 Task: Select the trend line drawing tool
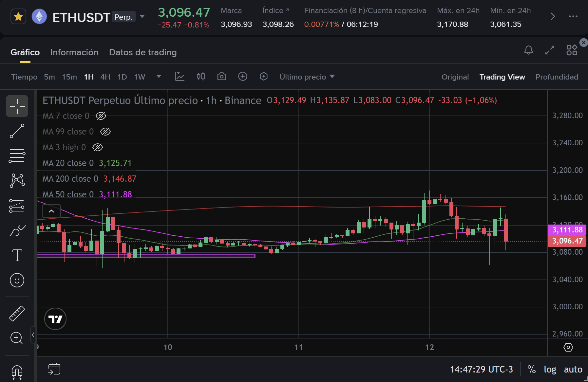pos(17,131)
